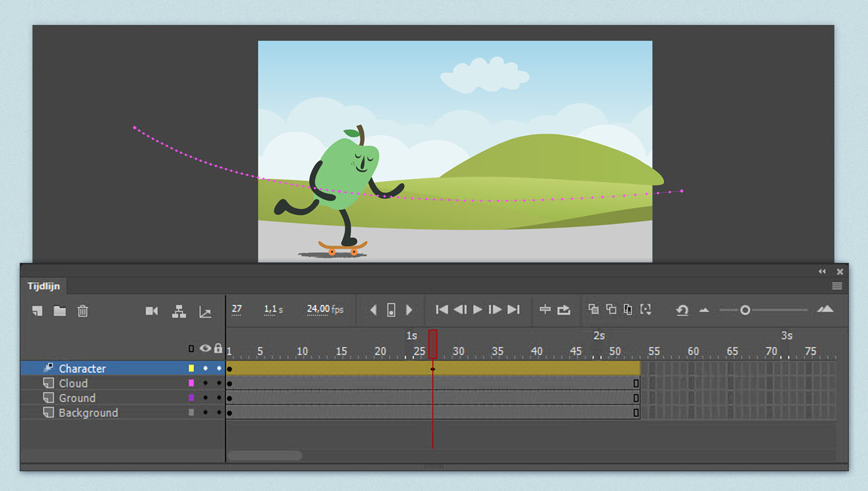Open layer depth panel graph icon
Screen dimensions: 868x491
[205, 312]
